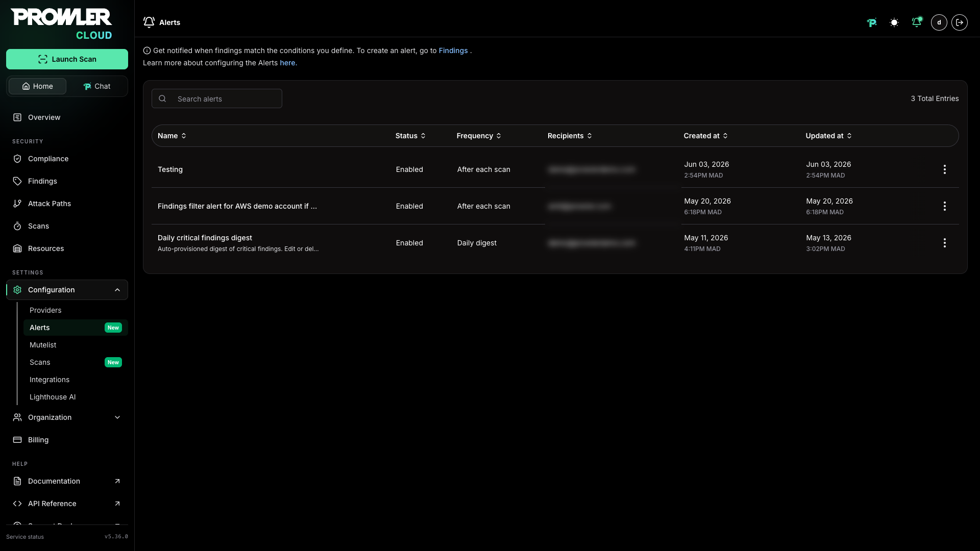Screen dimensions: 980x551
Task: Click 'Testing' alert name
Action: point(170,169)
